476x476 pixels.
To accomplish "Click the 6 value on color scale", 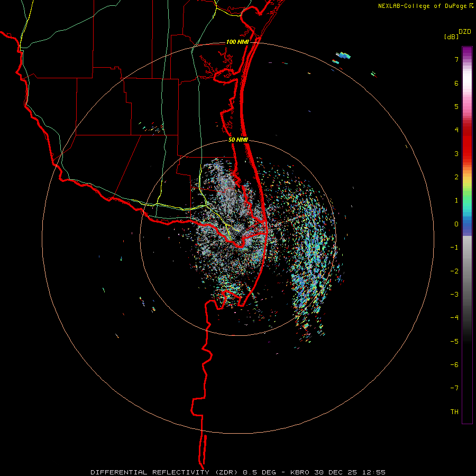I will tap(456, 83).
